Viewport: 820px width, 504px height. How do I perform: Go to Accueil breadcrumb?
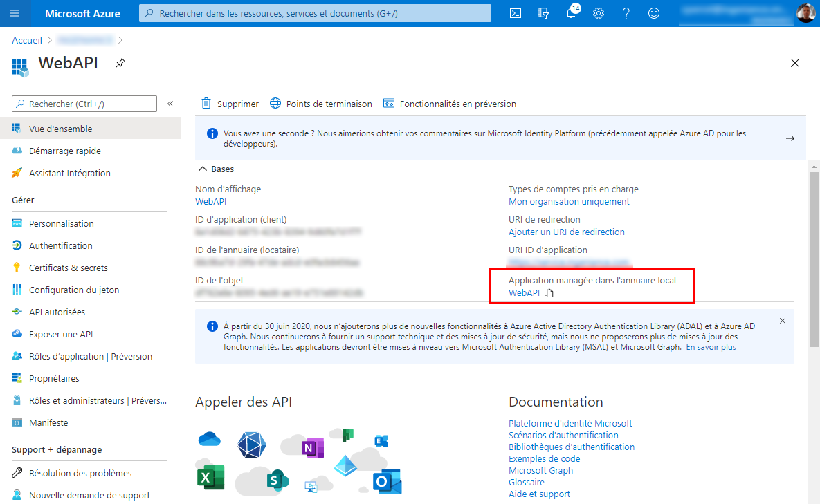point(27,40)
